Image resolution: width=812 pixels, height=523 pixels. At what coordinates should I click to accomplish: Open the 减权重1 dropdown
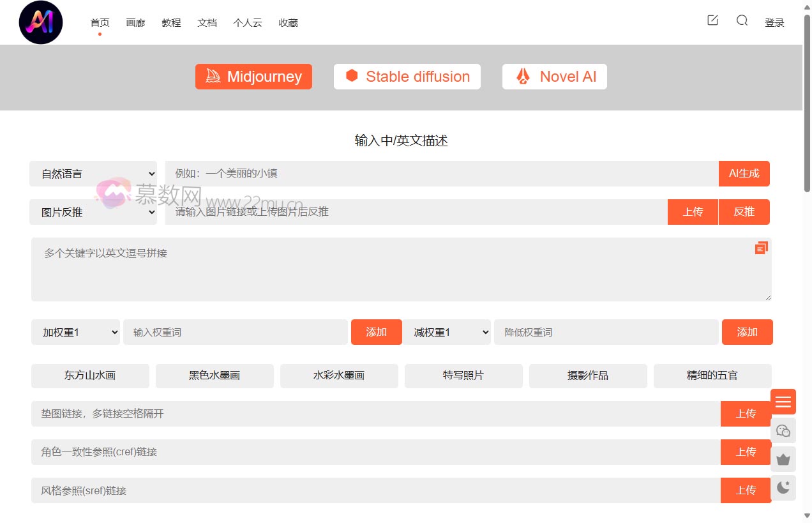point(446,332)
